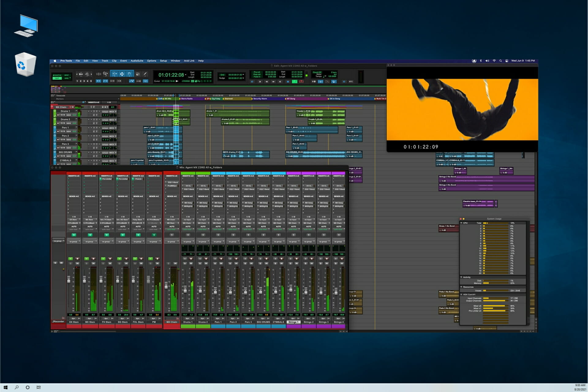This screenshot has height=392, width=588.
Task: Select the Grabber hand tool
Action: [x=129, y=74]
